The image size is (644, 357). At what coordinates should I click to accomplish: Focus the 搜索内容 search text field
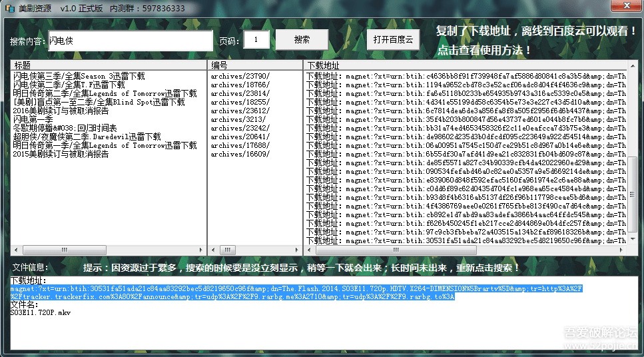point(130,41)
